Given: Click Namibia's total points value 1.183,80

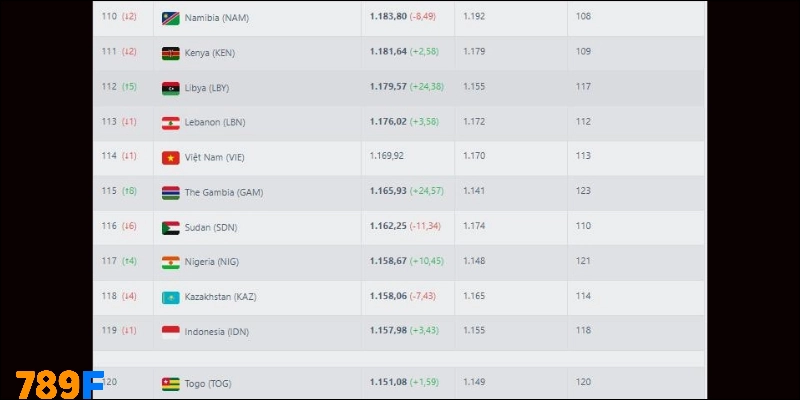Looking at the screenshot, I should point(387,17).
